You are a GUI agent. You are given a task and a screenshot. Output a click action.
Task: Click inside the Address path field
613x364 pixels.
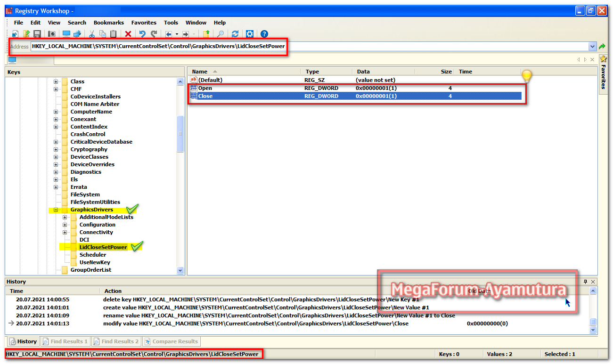[x=310, y=47]
